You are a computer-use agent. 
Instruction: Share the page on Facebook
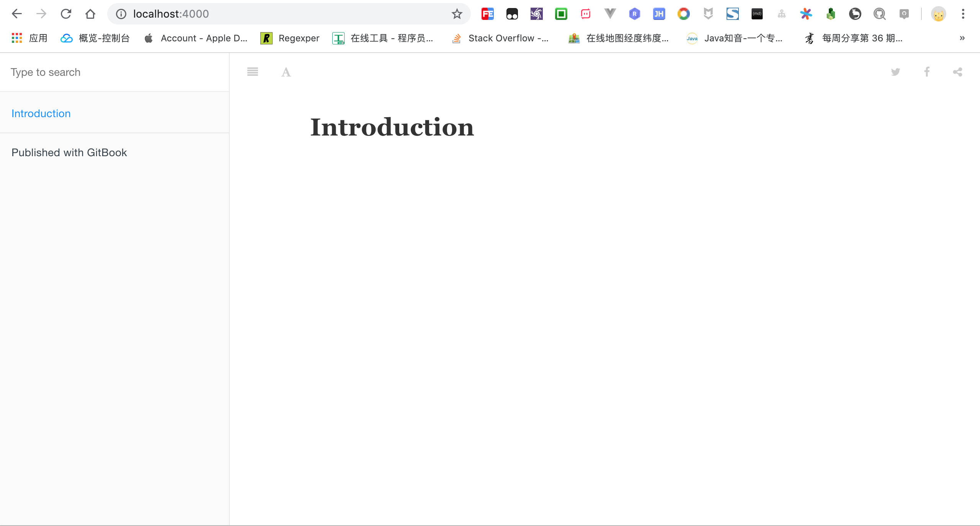(926, 72)
